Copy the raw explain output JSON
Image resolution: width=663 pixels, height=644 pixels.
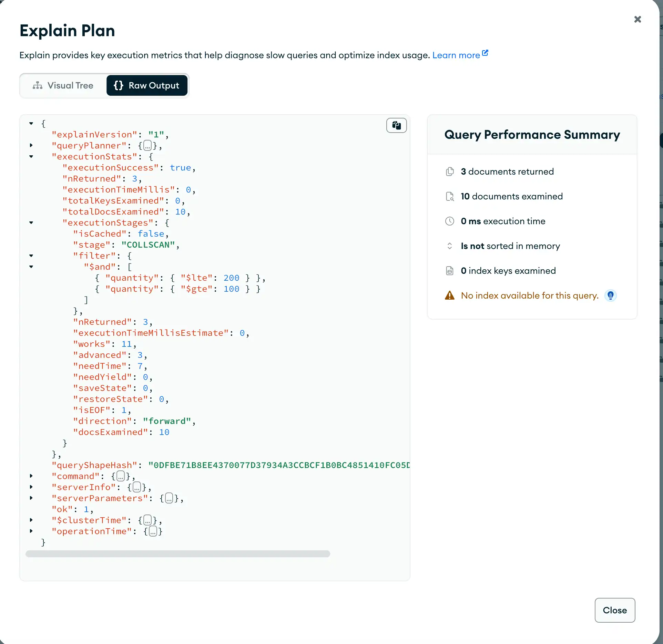(396, 125)
